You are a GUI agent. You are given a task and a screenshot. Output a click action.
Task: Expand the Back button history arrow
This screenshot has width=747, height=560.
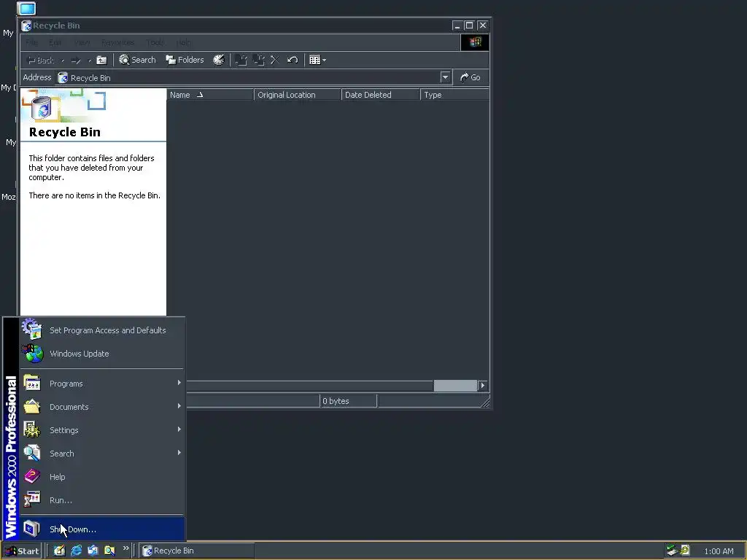63,61
